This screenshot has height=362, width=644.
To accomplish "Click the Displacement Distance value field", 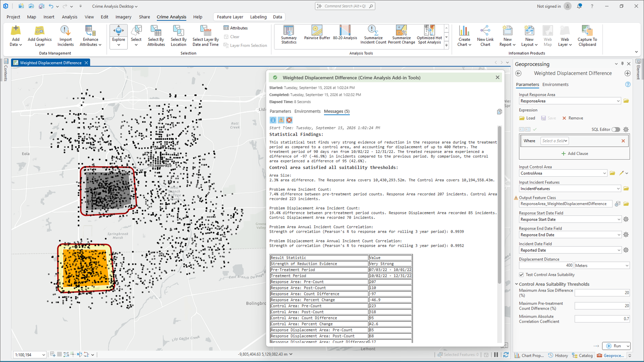I will (546, 265).
